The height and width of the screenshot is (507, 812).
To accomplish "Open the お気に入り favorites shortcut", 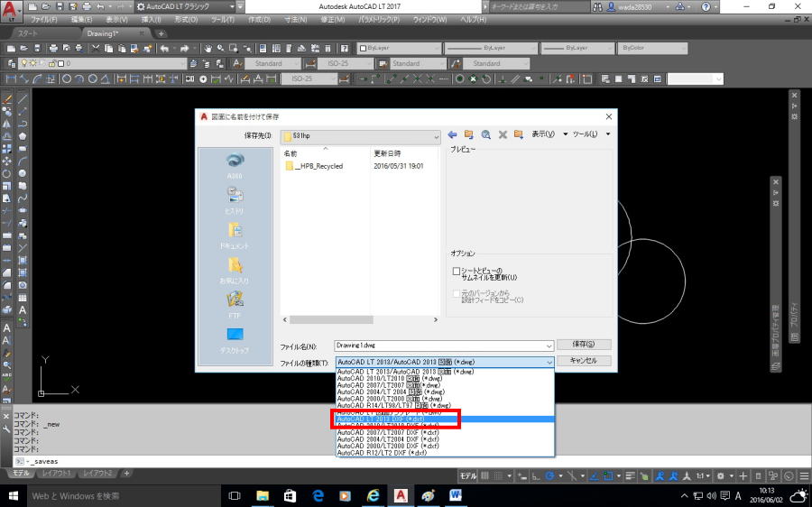I will [235, 271].
